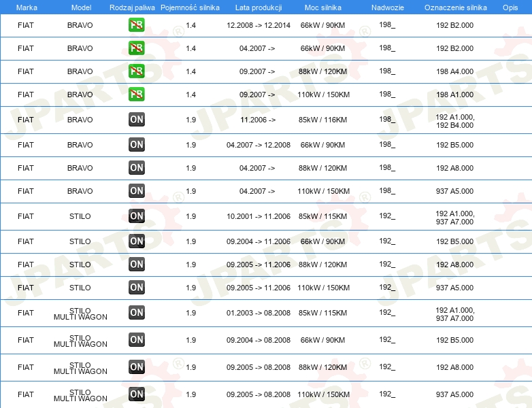This screenshot has height=408, width=532.
Task: Click the Model column header
Action: 81,7
